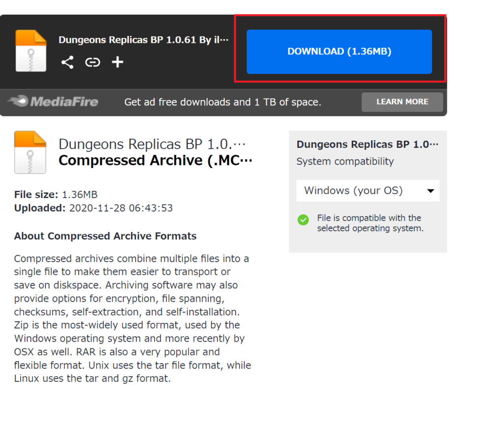Click the truncated file name in the sidebar
The height and width of the screenshot is (447, 504).
pos(368,144)
